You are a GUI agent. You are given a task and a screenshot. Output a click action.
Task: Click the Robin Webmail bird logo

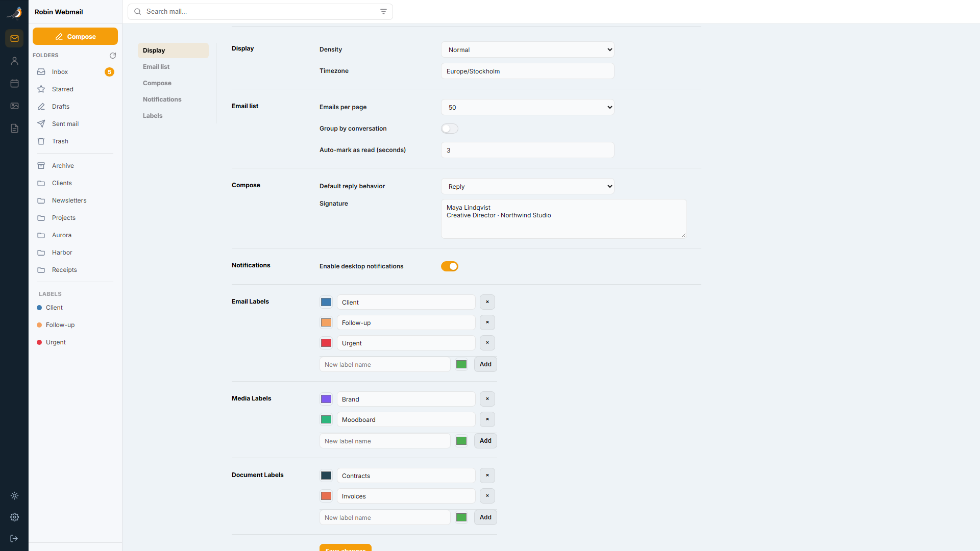pos(14,12)
